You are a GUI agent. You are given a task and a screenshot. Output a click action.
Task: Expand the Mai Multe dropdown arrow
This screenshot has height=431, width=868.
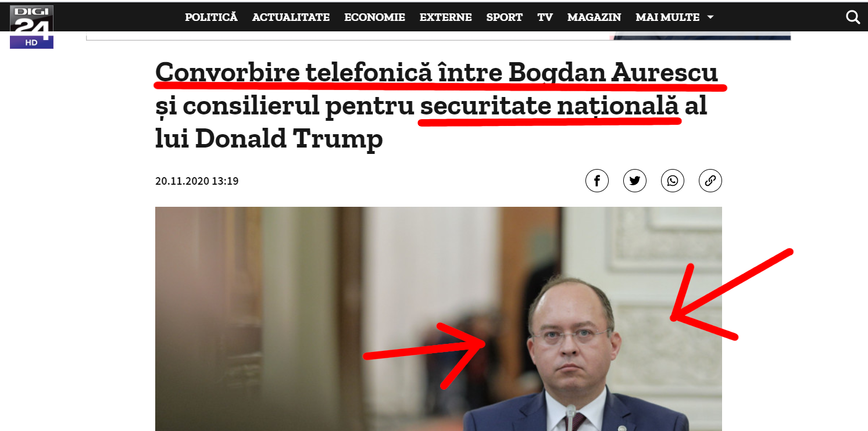click(x=710, y=17)
